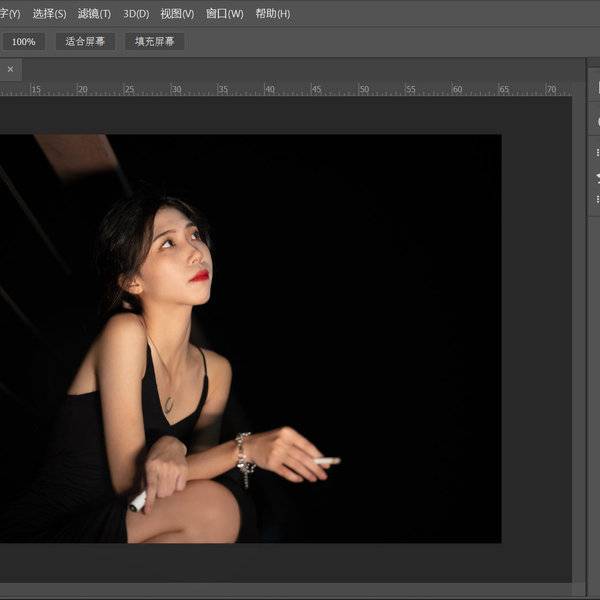Open the 帮助(H) menu
Viewport: 600px width, 600px height.
[x=273, y=14]
